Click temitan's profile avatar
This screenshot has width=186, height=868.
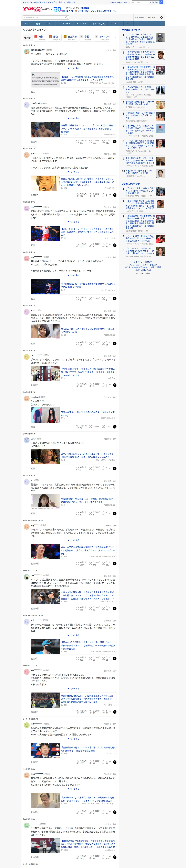(26, 398)
